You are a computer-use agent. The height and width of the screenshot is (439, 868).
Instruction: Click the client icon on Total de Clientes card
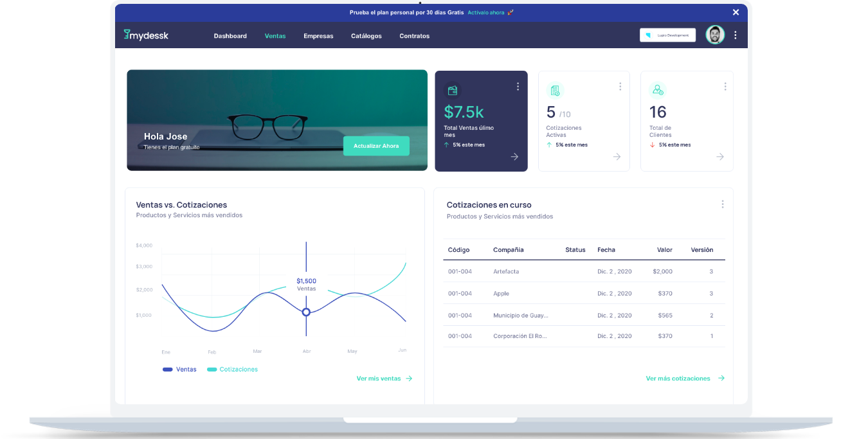pyautogui.click(x=658, y=90)
